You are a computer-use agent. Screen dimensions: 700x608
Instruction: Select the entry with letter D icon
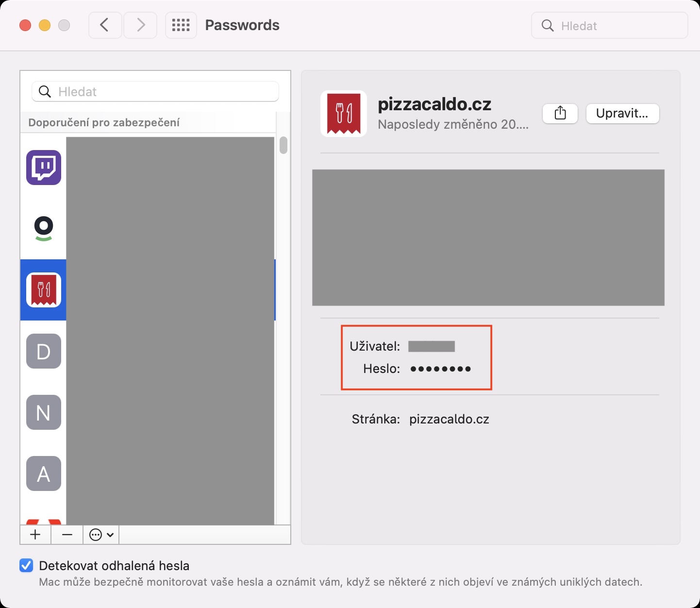pos(44,351)
